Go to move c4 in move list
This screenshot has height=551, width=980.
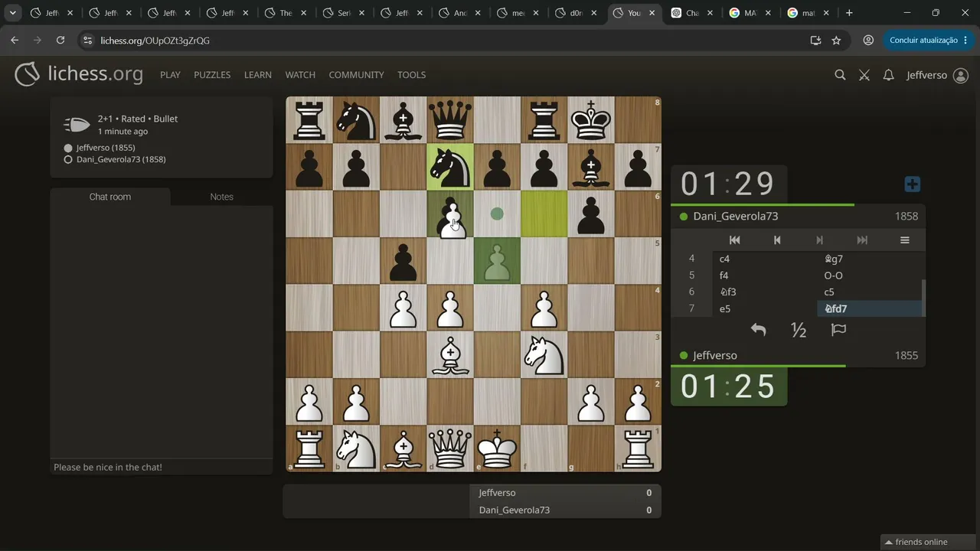click(765, 259)
